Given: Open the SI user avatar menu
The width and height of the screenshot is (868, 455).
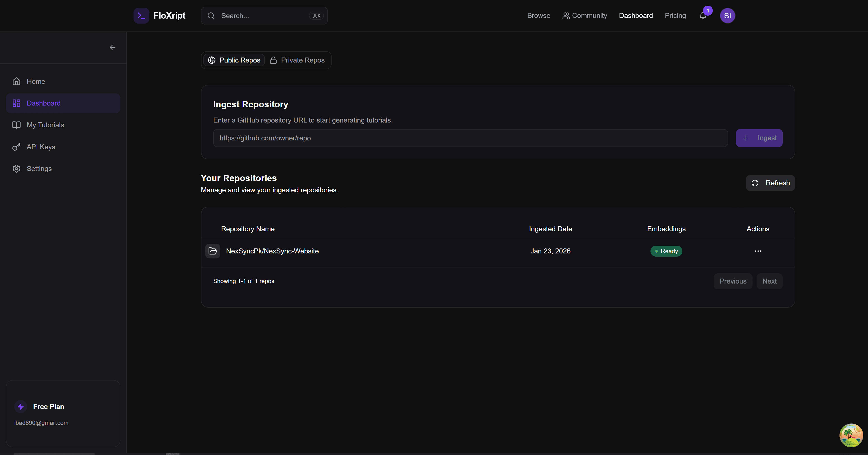Looking at the screenshot, I should click(727, 16).
